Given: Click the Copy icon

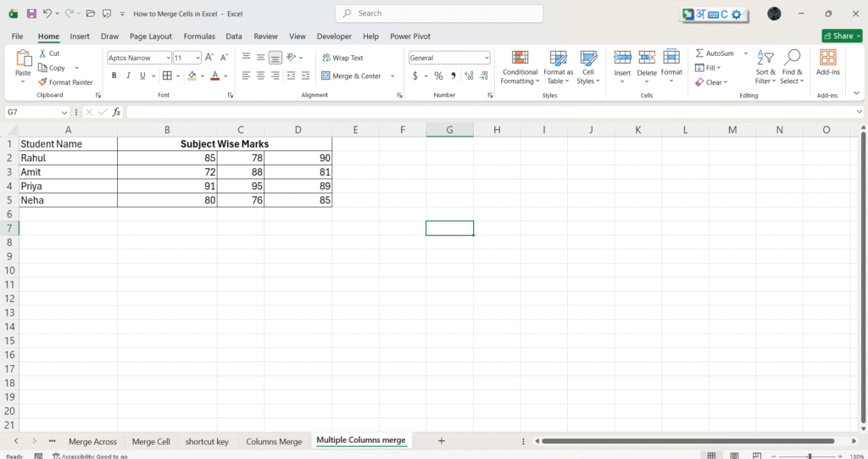Looking at the screenshot, I should pyautogui.click(x=42, y=68).
